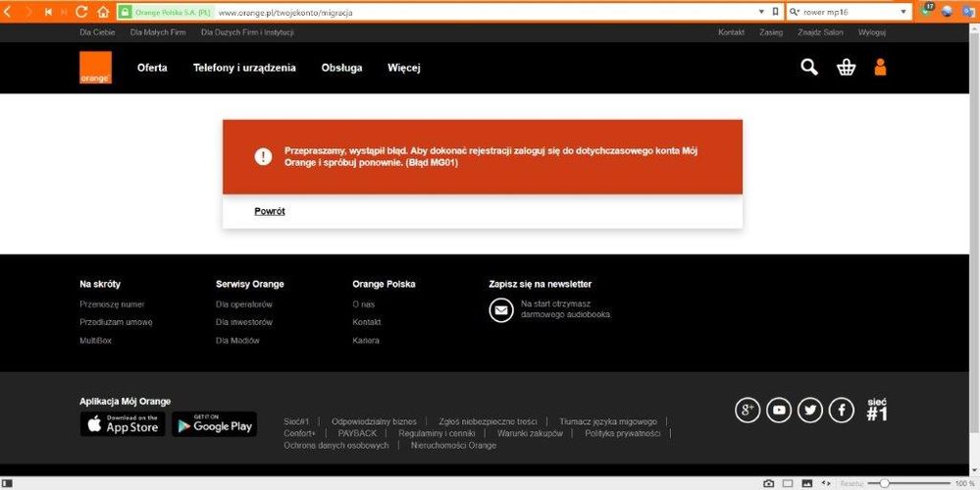Open Orange's Twitter page icon
The image size is (980, 490).
click(810, 410)
